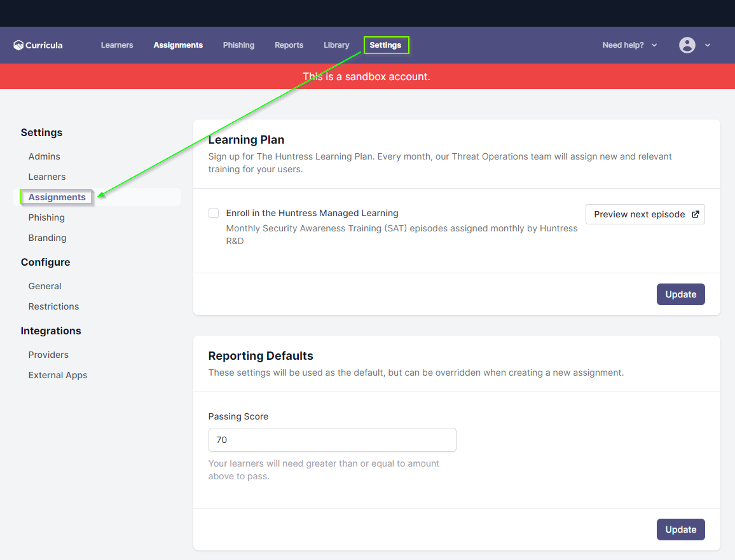Click Update button in Reporting Defaults card

[680, 529]
